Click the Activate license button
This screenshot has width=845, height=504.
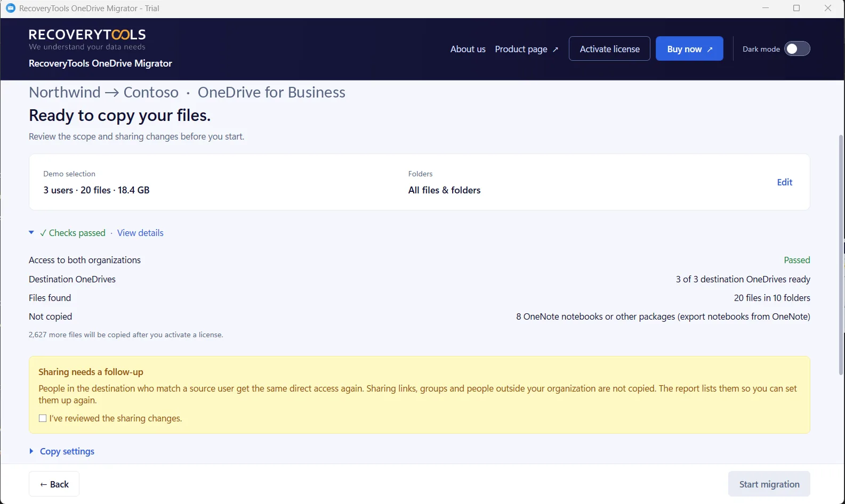(609, 48)
